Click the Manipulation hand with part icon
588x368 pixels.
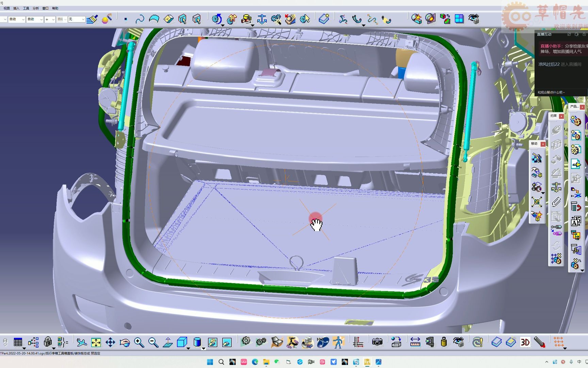click(x=246, y=19)
